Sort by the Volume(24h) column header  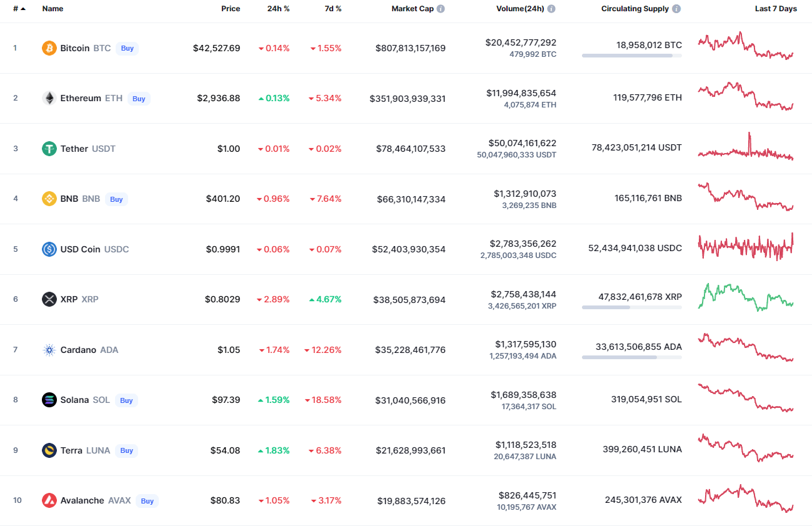pos(519,9)
